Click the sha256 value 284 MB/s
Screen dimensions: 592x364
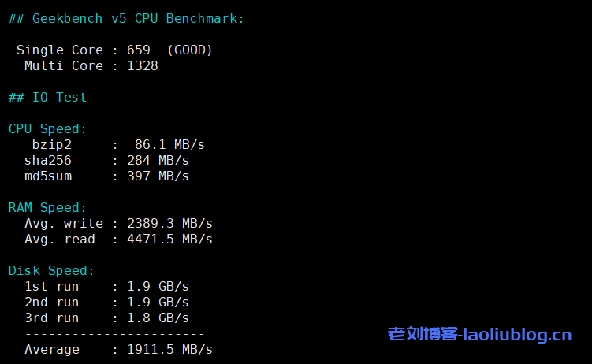tap(158, 160)
